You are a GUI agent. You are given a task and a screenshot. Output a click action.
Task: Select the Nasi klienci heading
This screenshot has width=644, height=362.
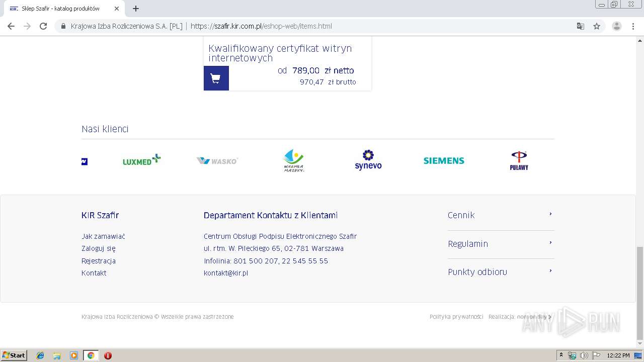105,129
